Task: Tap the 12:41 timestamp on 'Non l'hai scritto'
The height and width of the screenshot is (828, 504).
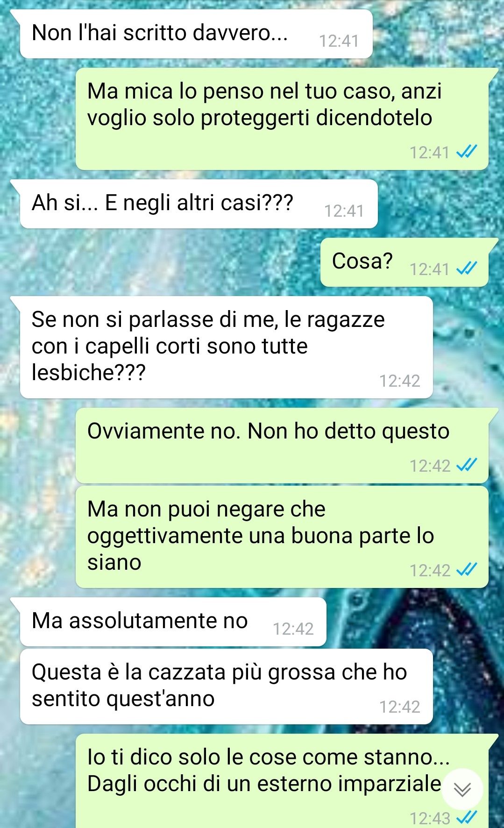Action: point(339,41)
